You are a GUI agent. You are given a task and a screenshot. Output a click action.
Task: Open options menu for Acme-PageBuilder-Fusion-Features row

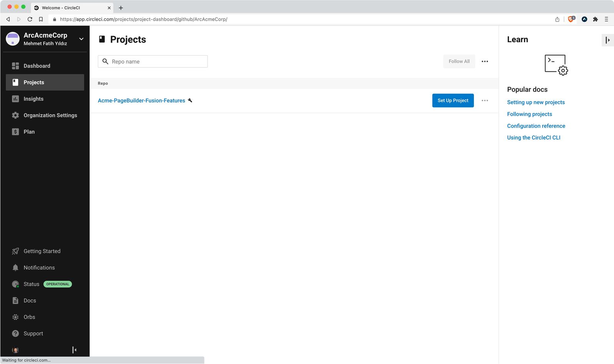(485, 100)
